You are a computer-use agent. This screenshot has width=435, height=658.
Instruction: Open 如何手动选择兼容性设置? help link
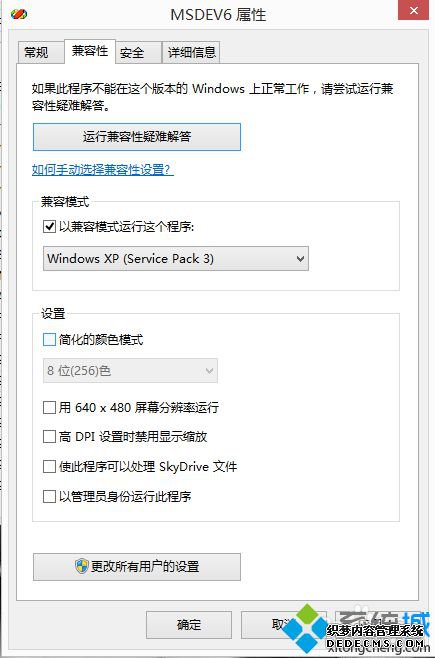(x=103, y=170)
